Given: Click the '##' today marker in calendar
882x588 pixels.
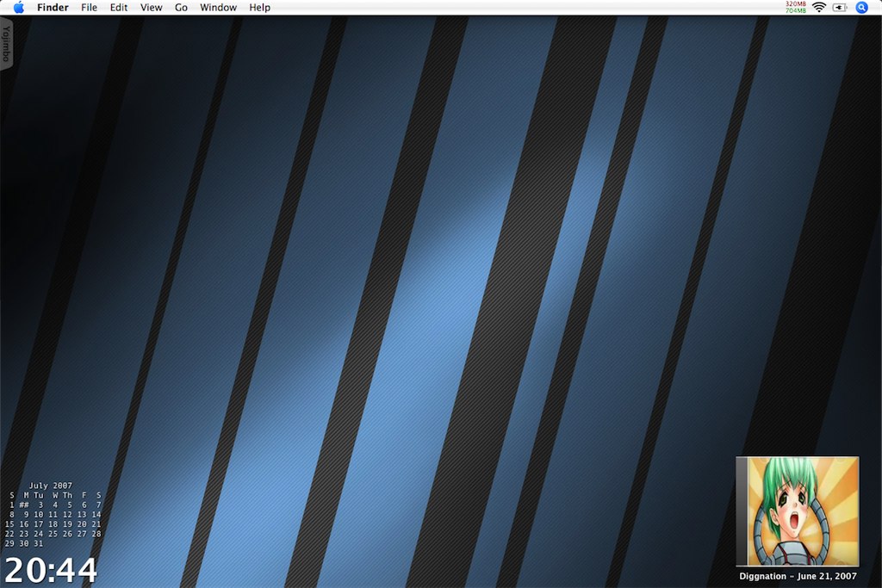Looking at the screenshot, I should [x=24, y=504].
